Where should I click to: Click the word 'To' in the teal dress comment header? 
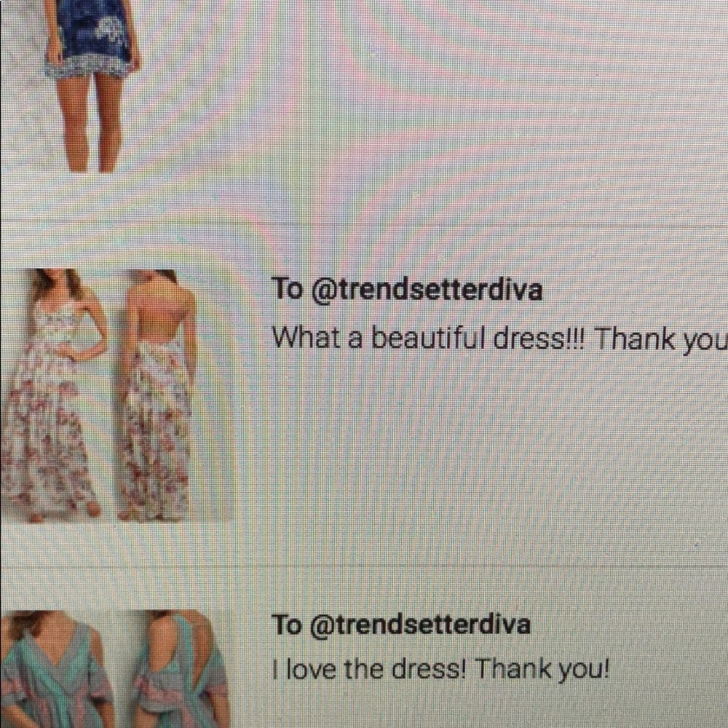tap(287, 625)
